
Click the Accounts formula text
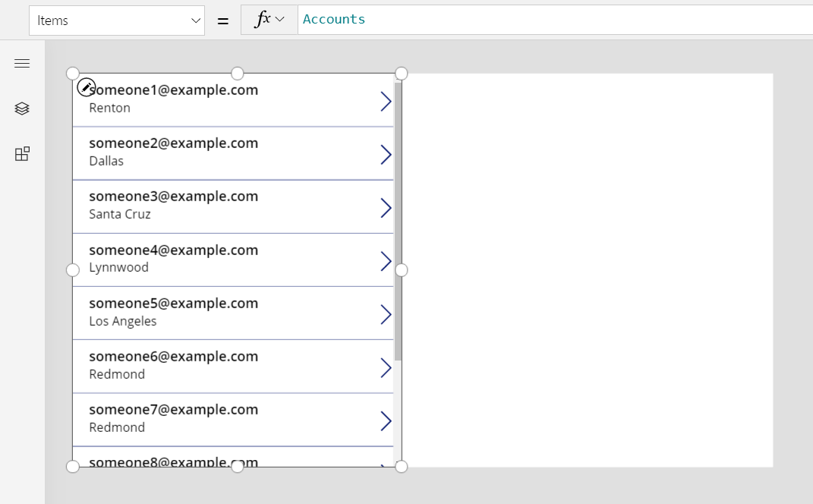(x=334, y=19)
